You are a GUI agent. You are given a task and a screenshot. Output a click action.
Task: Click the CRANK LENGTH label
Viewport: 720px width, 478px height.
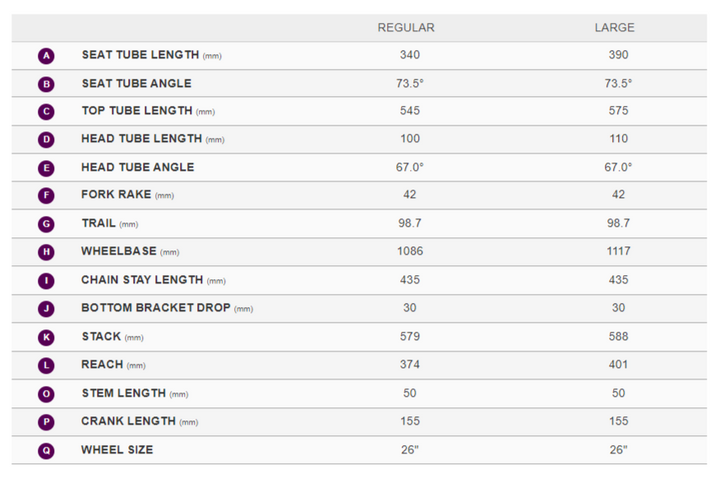tap(128, 422)
